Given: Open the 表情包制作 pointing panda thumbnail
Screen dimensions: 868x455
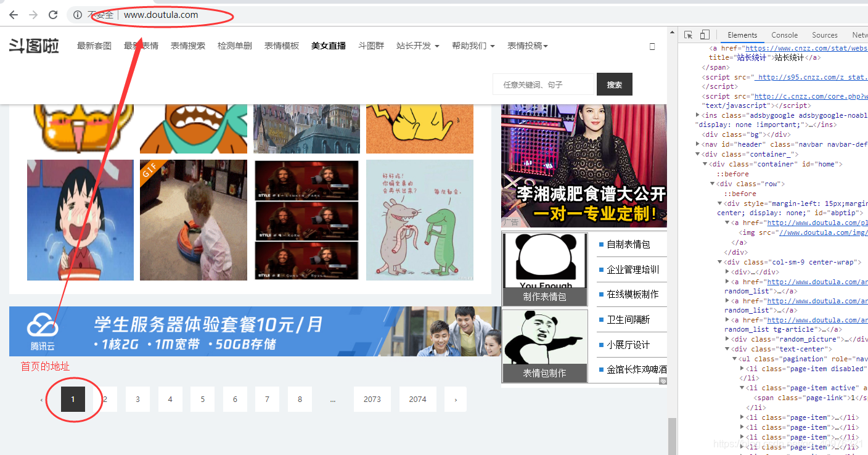Looking at the screenshot, I should tap(545, 345).
